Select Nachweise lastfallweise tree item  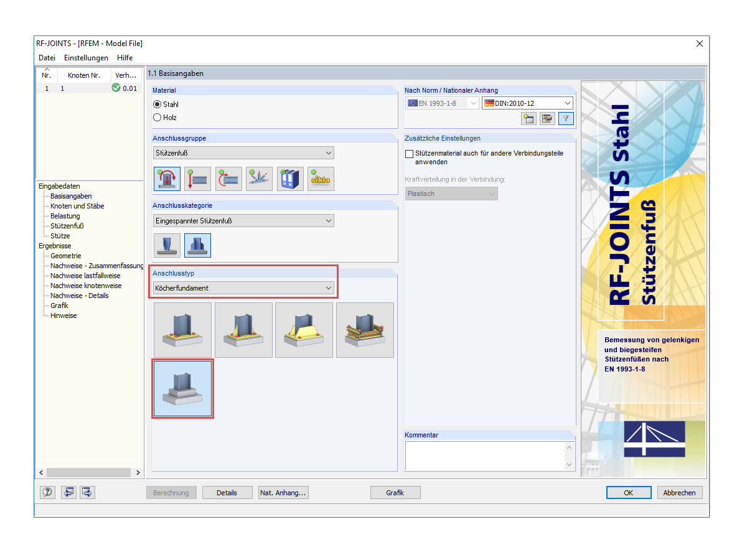pos(85,276)
